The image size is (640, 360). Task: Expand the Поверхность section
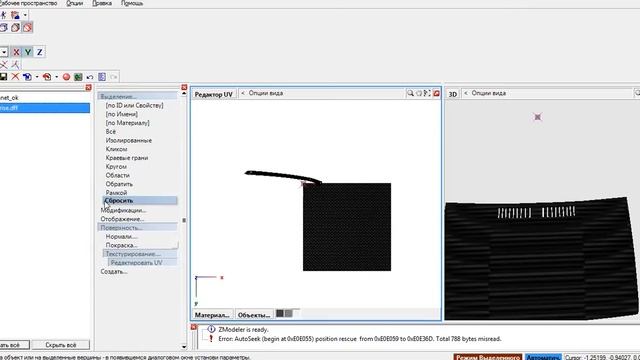[x=137, y=228]
